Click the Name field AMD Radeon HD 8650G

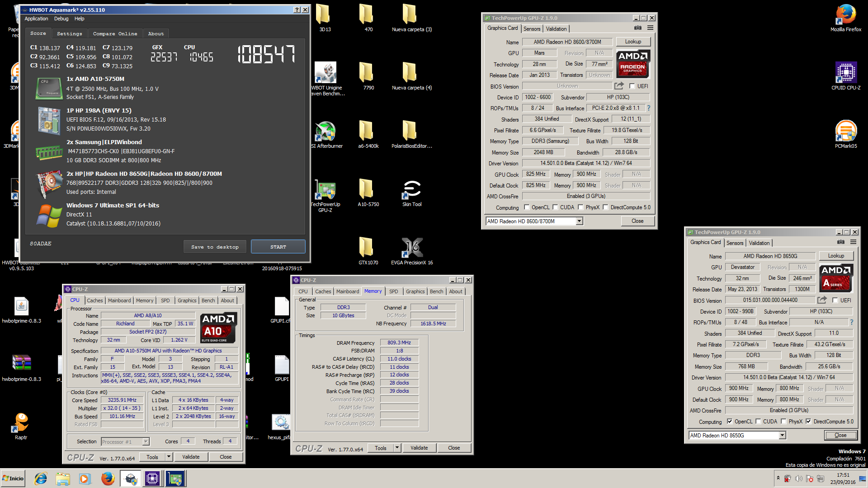coord(770,256)
